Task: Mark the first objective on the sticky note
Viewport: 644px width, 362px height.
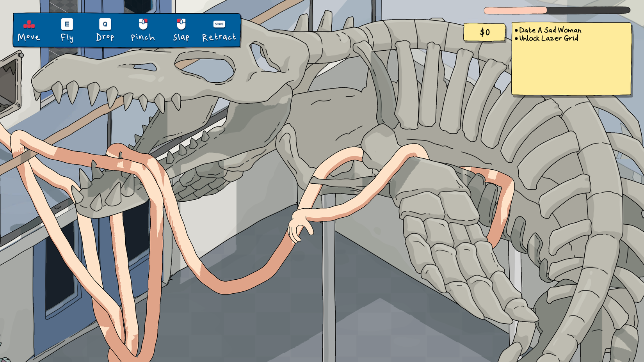Action: (548, 30)
